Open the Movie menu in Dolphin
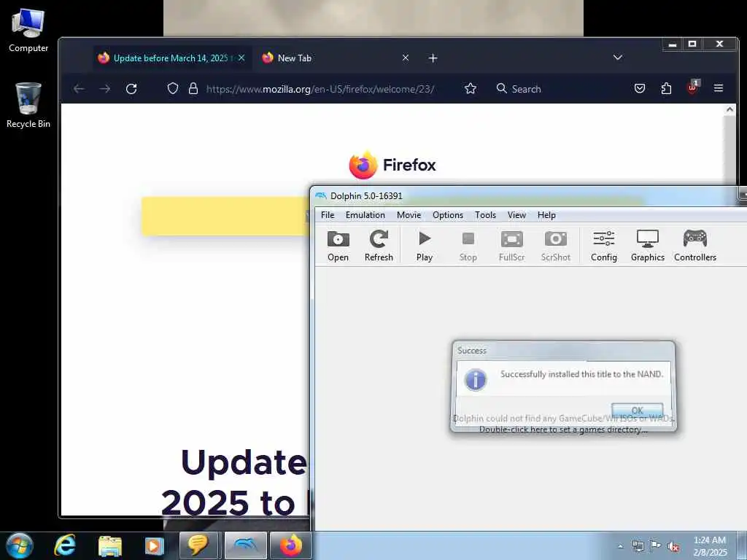The height and width of the screenshot is (560, 747). (x=409, y=215)
